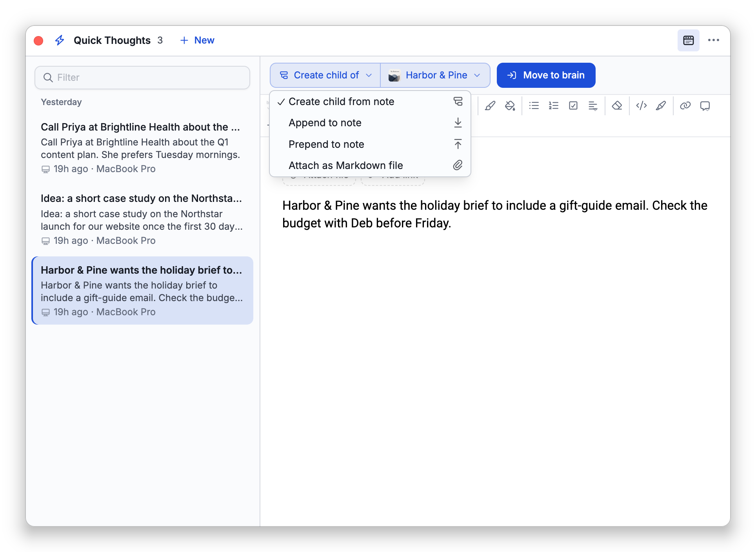Viewport: 756px width, 552px height.
Task: Focus the Filter search field
Action: tap(142, 78)
